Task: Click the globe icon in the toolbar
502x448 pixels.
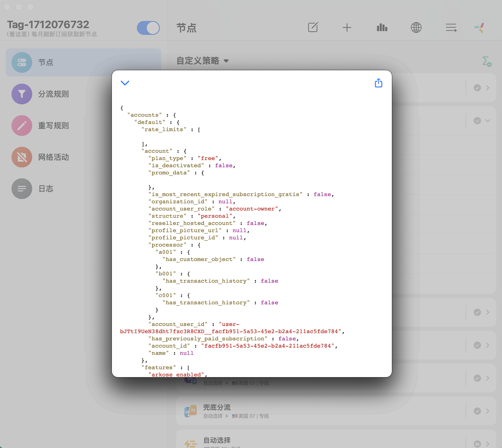Action: point(416,28)
